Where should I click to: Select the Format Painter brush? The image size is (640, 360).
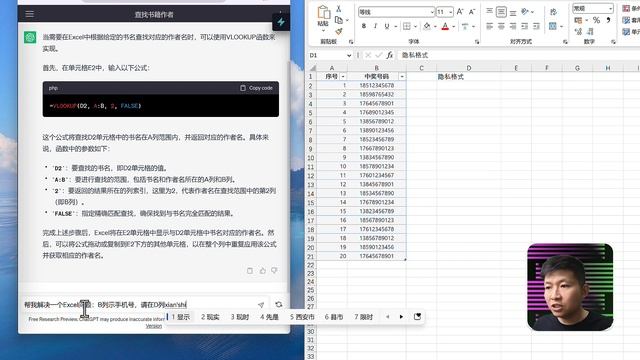click(338, 31)
